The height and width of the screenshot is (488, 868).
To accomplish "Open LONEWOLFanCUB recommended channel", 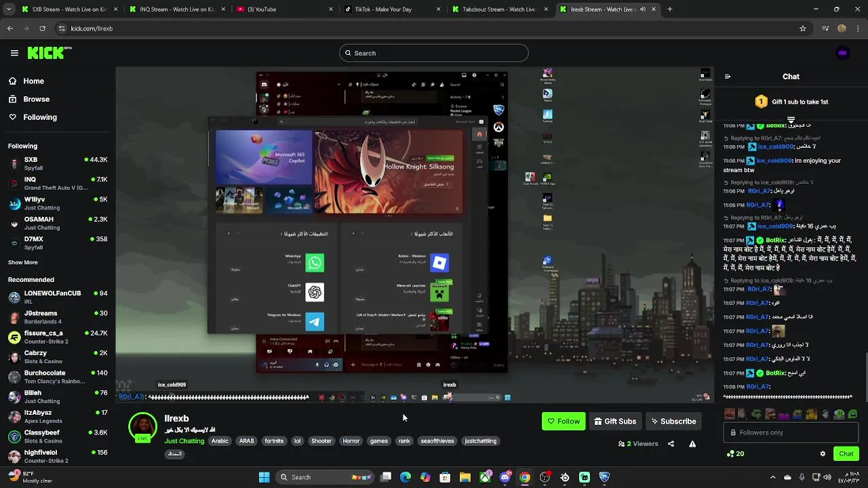I will (58, 297).
